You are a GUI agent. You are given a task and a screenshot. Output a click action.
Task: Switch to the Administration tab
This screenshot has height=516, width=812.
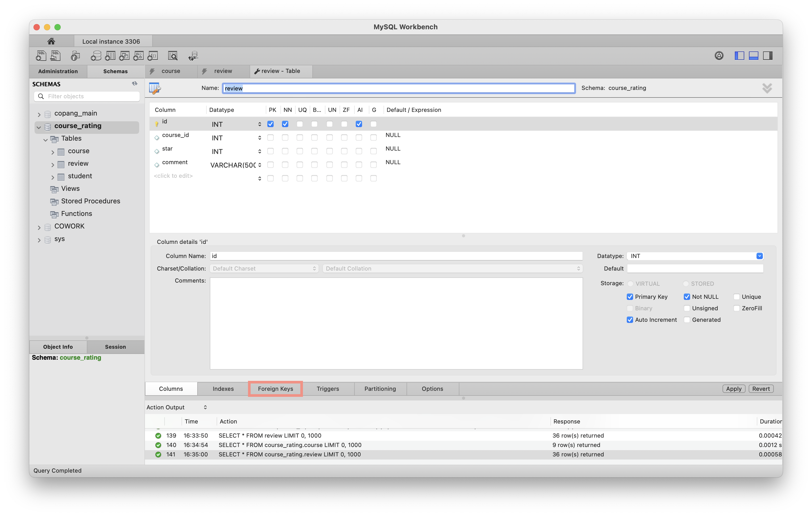coord(58,71)
